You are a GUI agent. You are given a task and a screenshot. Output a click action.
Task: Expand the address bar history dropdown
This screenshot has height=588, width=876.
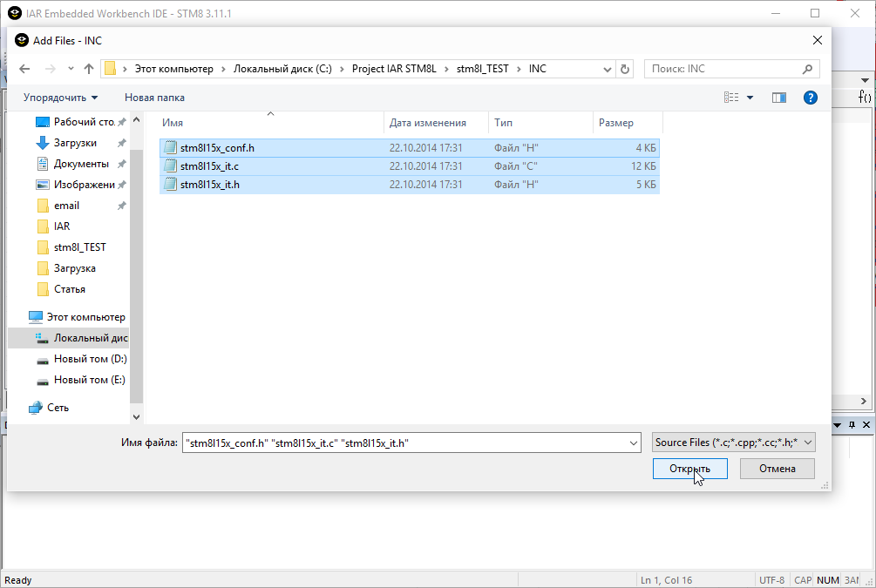click(608, 69)
